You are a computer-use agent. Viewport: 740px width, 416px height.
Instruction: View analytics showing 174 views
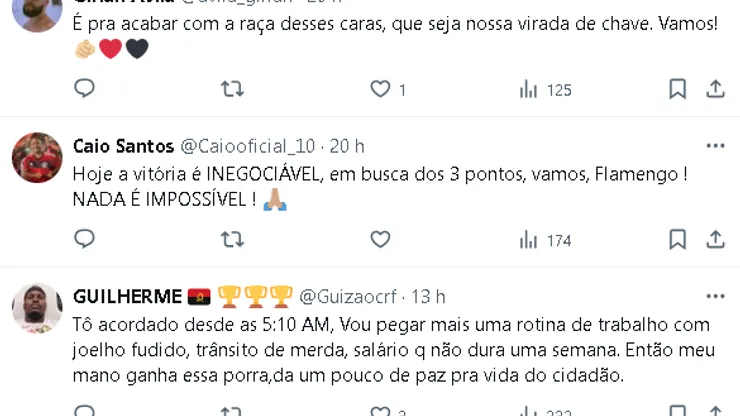pyautogui.click(x=546, y=240)
